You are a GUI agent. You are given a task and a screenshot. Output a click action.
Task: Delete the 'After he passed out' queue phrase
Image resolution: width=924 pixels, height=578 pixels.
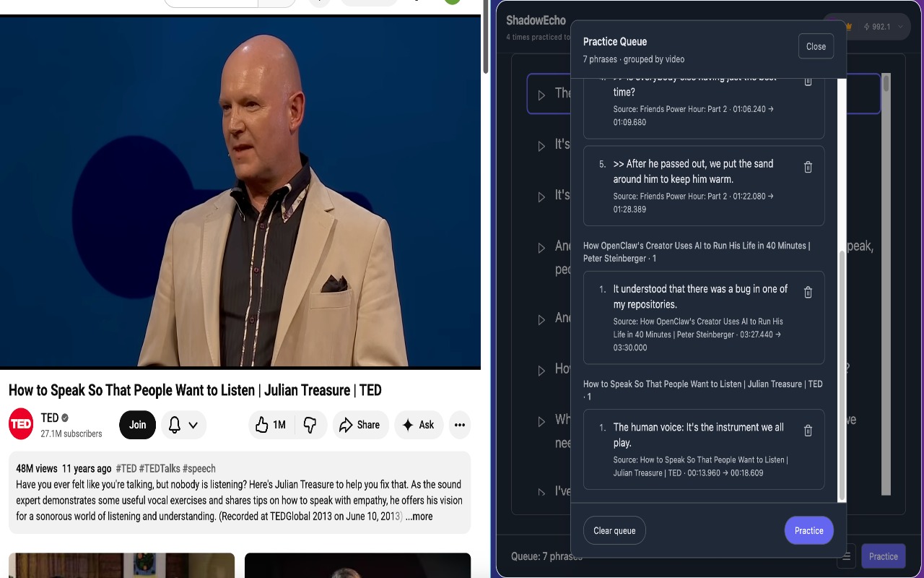click(808, 167)
